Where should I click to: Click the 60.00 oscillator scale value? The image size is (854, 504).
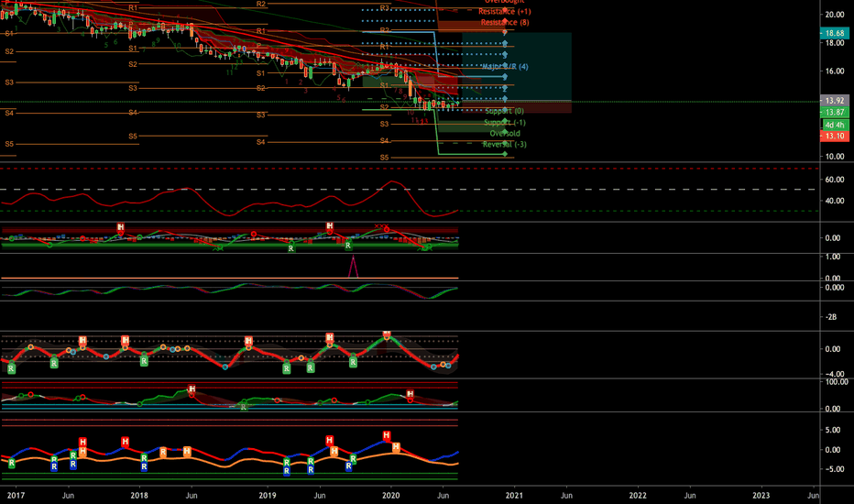pos(835,180)
